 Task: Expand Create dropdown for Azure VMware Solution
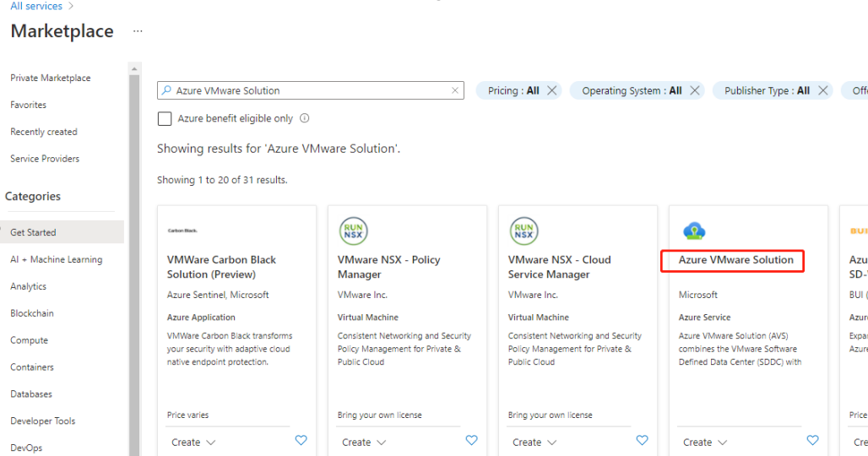click(x=705, y=442)
